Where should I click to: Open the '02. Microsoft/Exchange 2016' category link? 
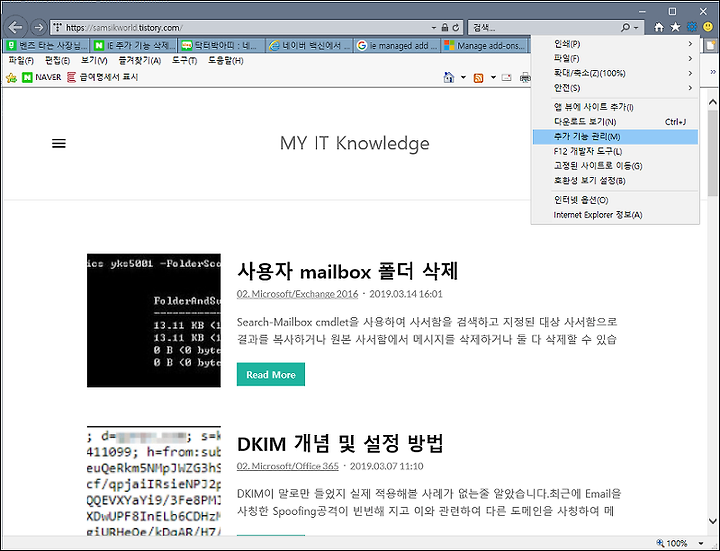[297, 294]
